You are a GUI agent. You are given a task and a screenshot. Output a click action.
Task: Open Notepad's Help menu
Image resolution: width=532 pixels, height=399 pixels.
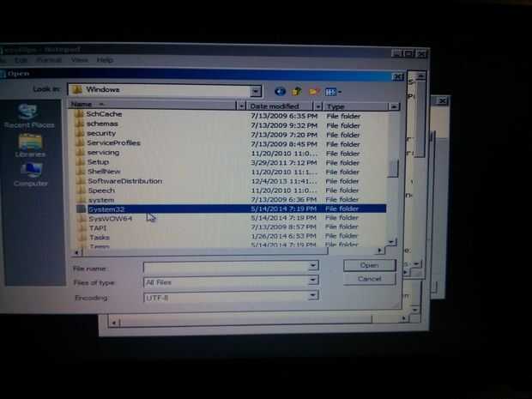[x=105, y=60]
